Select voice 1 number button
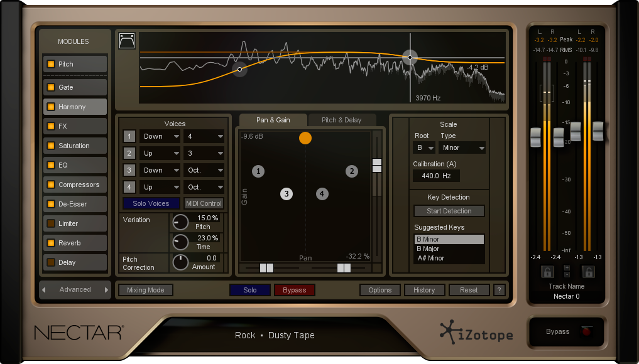The image size is (639, 364). point(129,136)
